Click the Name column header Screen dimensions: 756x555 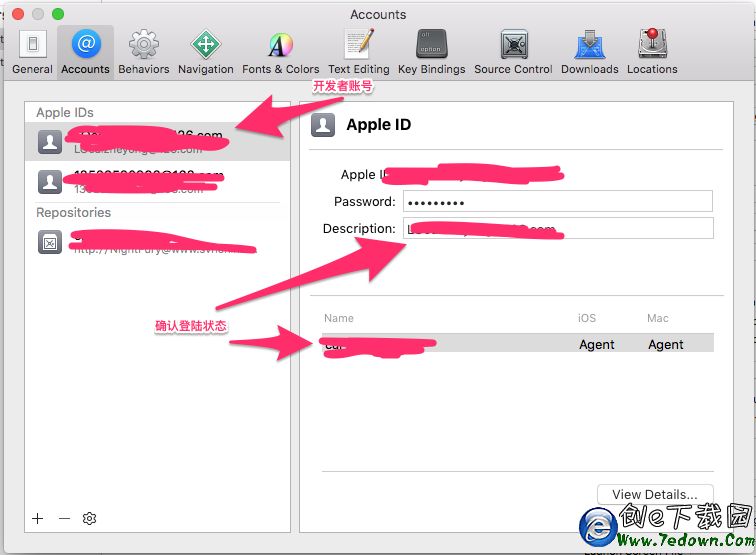point(339,318)
